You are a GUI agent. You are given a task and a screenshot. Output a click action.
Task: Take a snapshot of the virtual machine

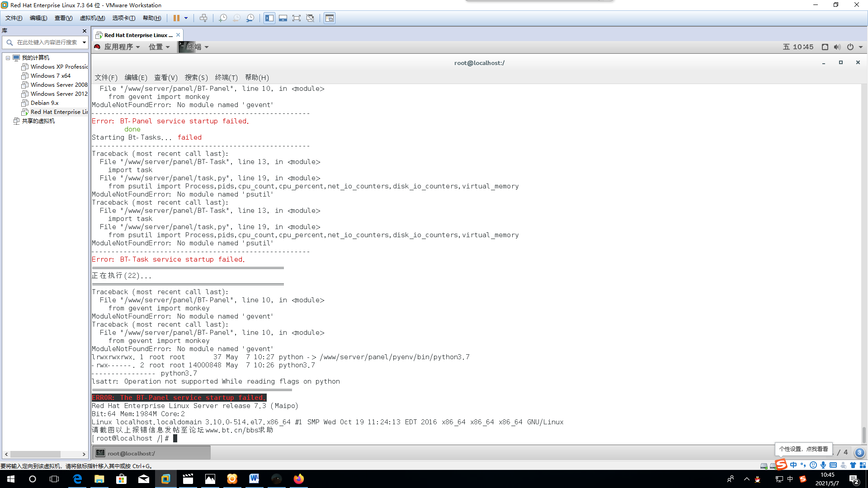pos(223,18)
